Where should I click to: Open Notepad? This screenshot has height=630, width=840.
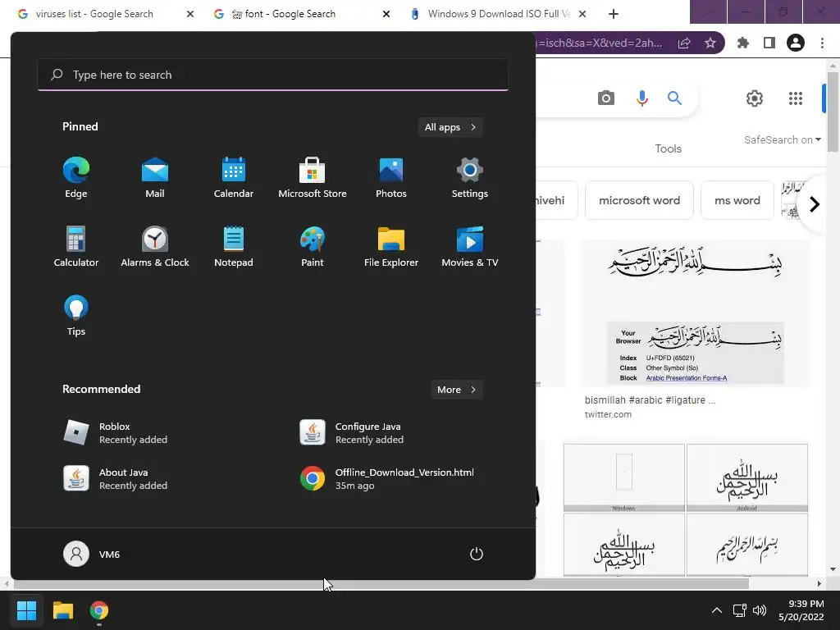(234, 246)
